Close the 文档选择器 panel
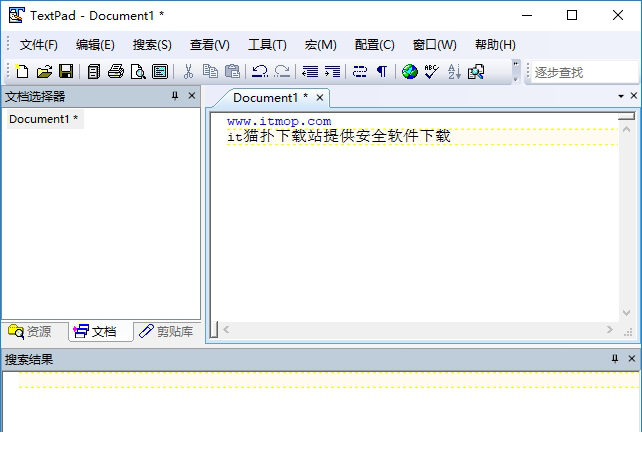This screenshot has width=642, height=449. (x=192, y=96)
